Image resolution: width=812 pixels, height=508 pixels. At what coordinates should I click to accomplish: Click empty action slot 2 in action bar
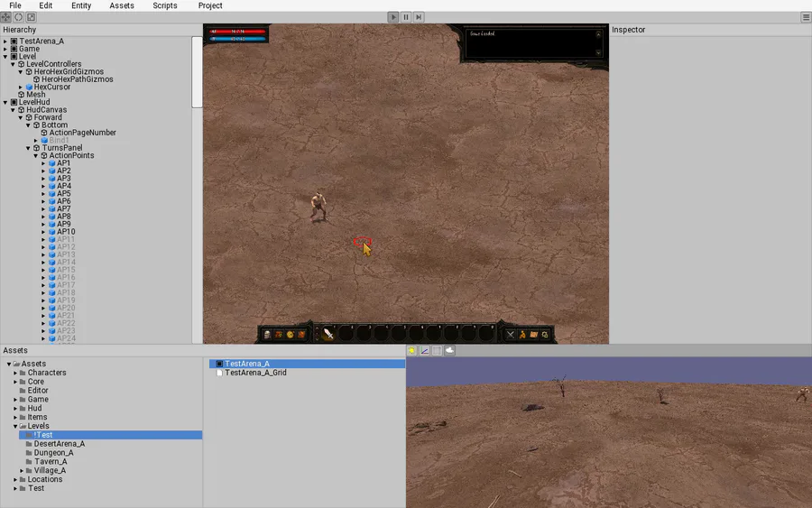[x=346, y=334]
